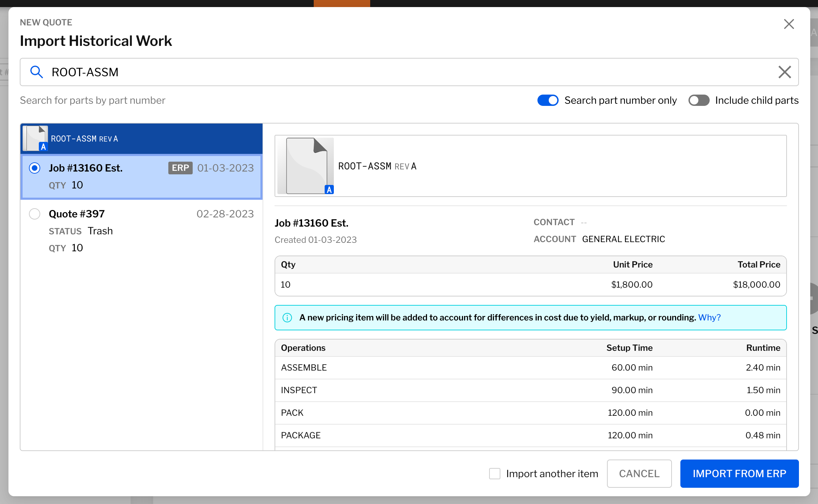Close the Import Historical Work dialog
Image resolution: width=818 pixels, height=504 pixels.
789,24
